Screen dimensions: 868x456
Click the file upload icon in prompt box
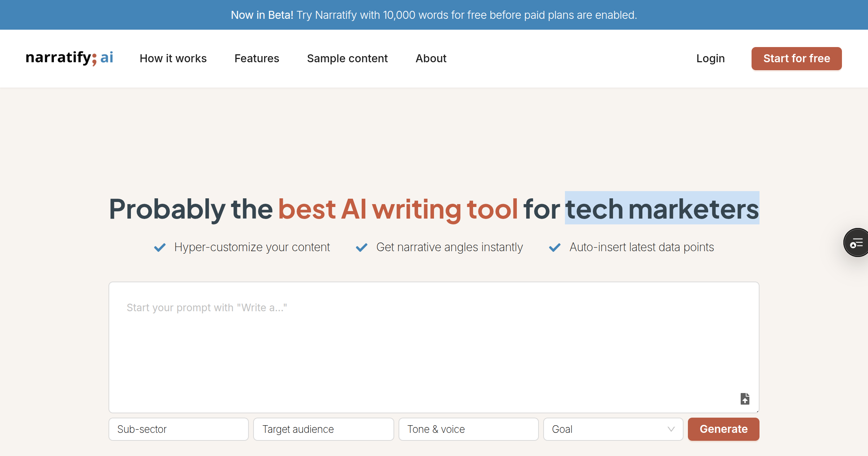click(x=745, y=399)
